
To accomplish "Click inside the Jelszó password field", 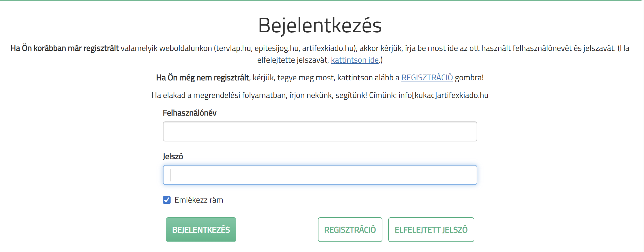I will tap(320, 175).
